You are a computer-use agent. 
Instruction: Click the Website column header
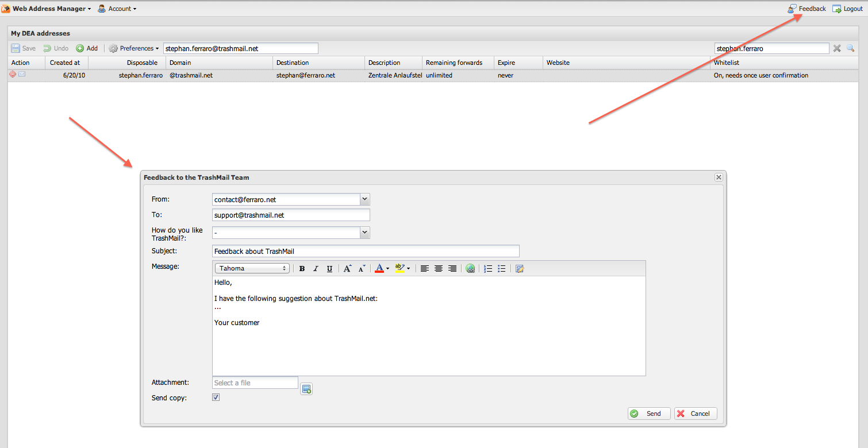pos(627,63)
